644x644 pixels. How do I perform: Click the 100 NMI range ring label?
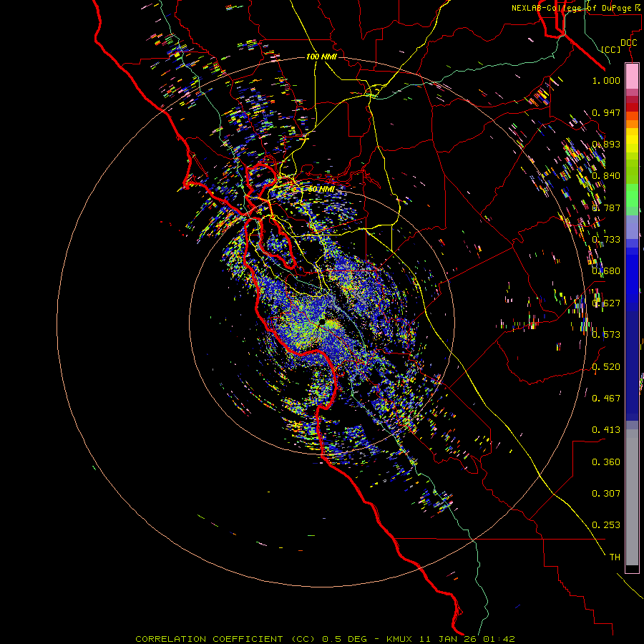(x=321, y=57)
